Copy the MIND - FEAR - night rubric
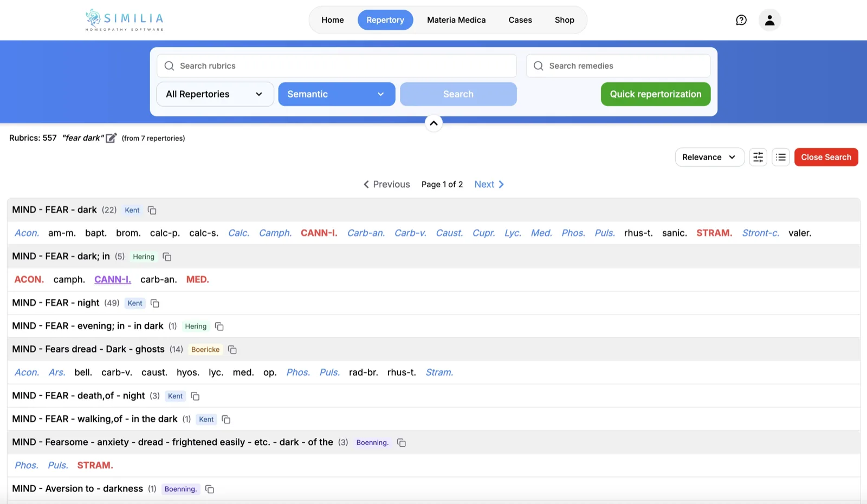The image size is (867, 504). (154, 303)
